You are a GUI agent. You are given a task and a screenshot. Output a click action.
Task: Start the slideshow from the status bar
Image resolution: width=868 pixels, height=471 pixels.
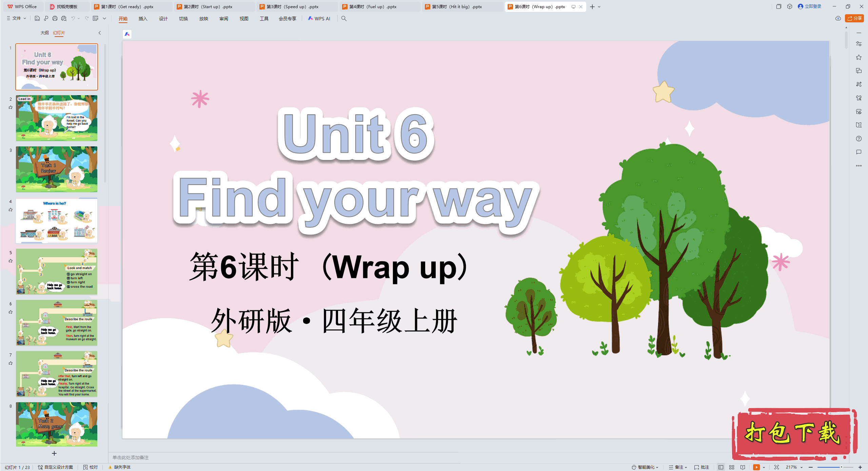[x=757, y=467]
